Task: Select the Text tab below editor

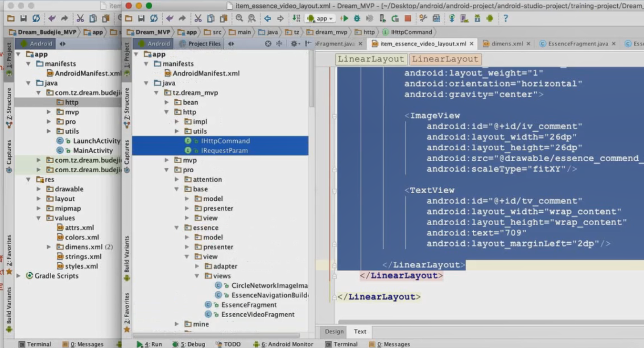Action: tap(360, 331)
